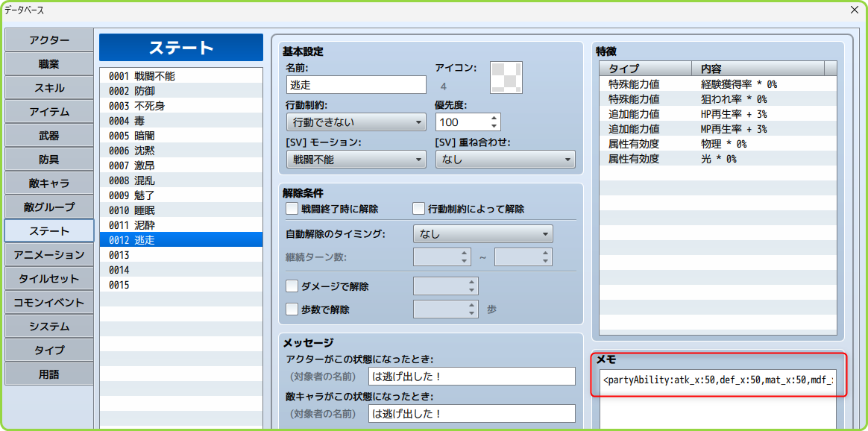Go to the 敵キャラ tab
The image size is (868, 431).
(x=49, y=183)
